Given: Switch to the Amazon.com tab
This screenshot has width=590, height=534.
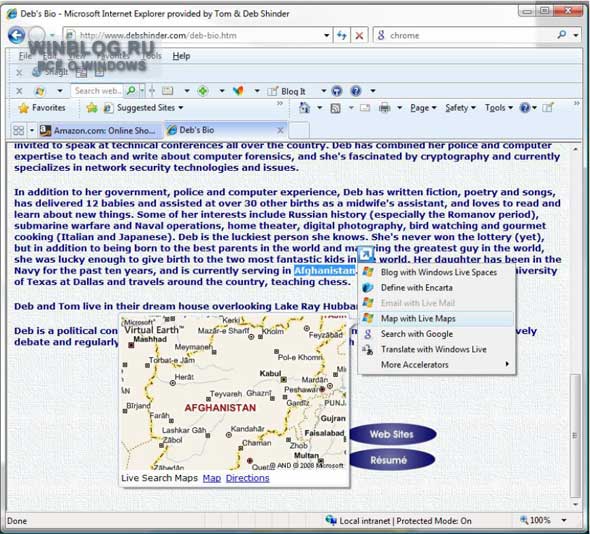Looking at the screenshot, I should coord(102,131).
